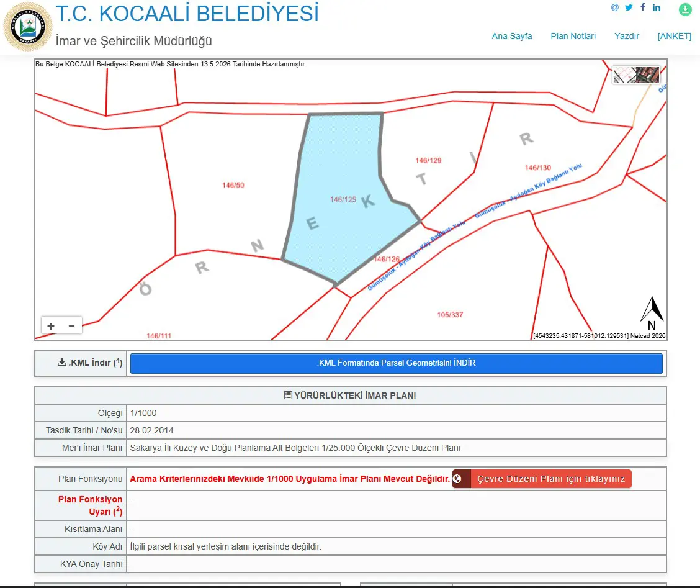The image size is (700, 588).
Task: Click the 'İmar ve Şehircilik Müdürlüğü' subtitle
Action: 134,40
